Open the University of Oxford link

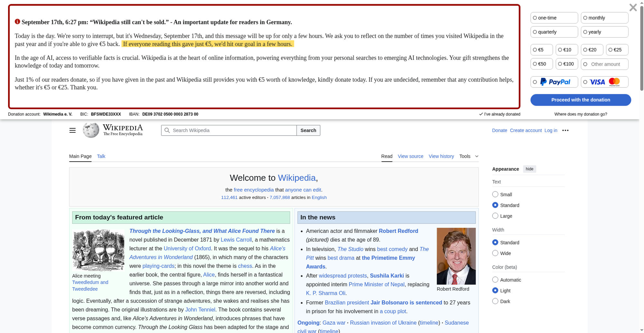tap(187, 248)
